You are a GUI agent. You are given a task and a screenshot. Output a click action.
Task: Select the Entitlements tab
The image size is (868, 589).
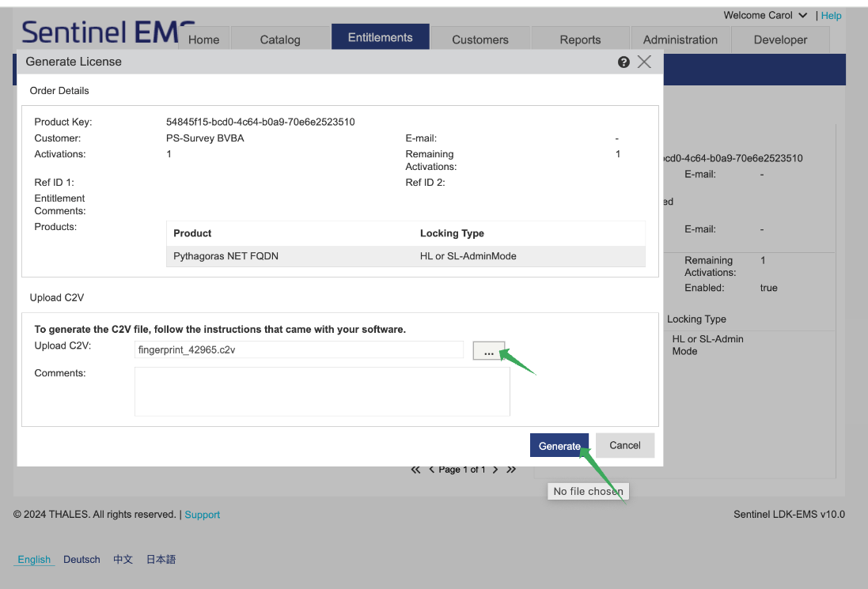(x=381, y=37)
